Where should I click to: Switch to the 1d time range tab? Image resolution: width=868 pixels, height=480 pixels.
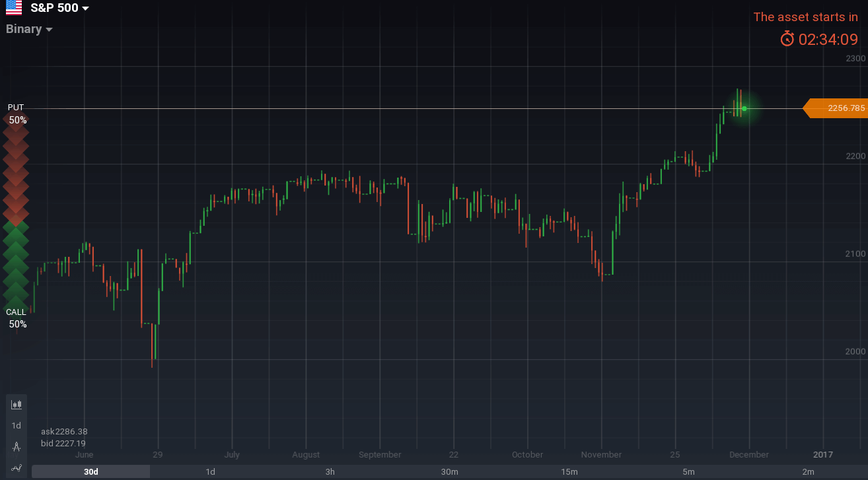(210, 471)
